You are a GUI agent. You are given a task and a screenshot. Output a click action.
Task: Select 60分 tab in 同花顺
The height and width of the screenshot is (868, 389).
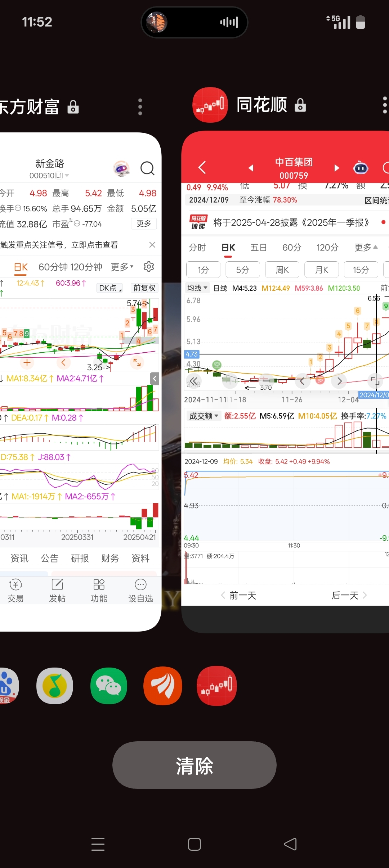click(x=292, y=248)
